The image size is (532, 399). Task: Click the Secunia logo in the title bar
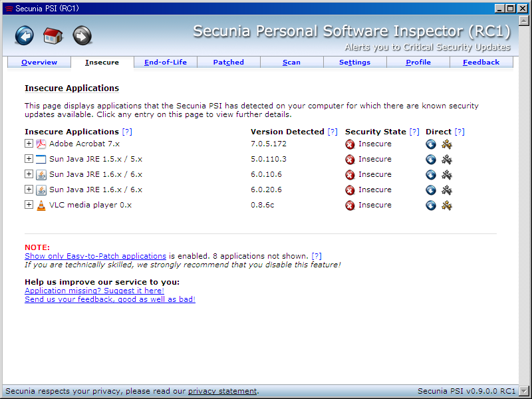(x=9, y=9)
